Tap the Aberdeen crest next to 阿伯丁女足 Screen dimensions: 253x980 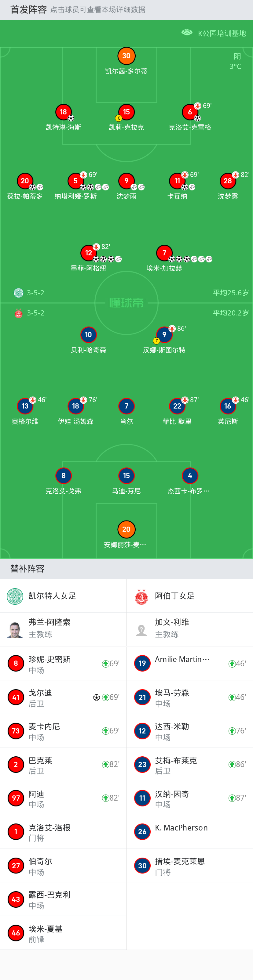pos(142,596)
